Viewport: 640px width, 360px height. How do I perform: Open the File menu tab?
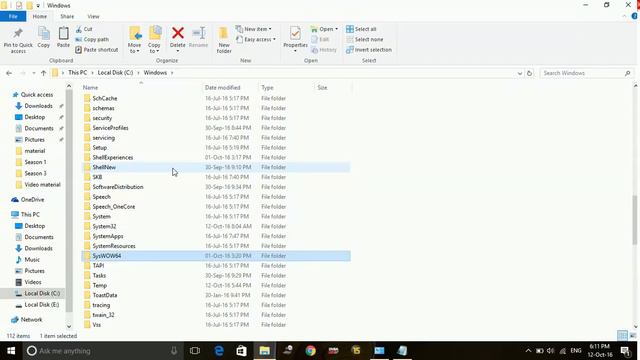13,16
